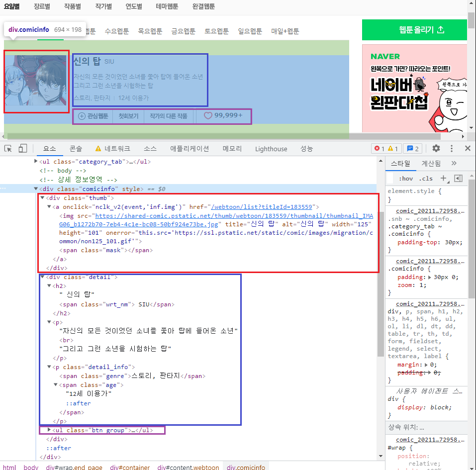The height and width of the screenshot is (470, 476).
Task: Close the DevTools panel
Action: pos(468,149)
